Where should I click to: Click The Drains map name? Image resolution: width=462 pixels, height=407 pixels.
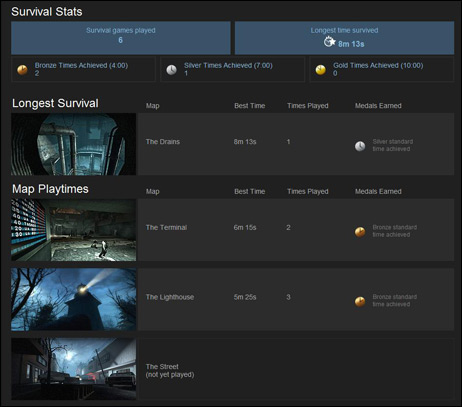tap(163, 142)
